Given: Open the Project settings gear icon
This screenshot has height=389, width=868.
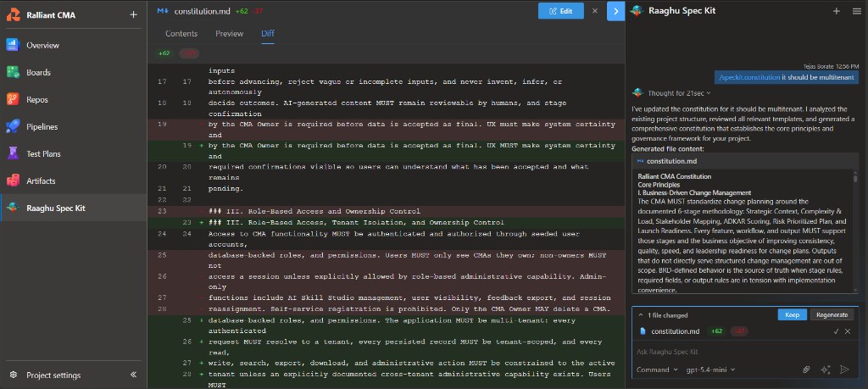Looking at the screenshot, I should pos(14,375).
